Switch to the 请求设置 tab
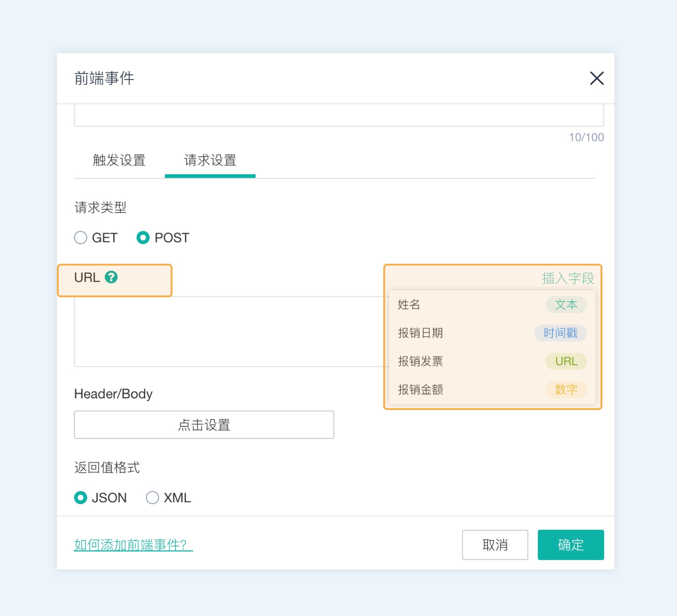 coord(210,160)
